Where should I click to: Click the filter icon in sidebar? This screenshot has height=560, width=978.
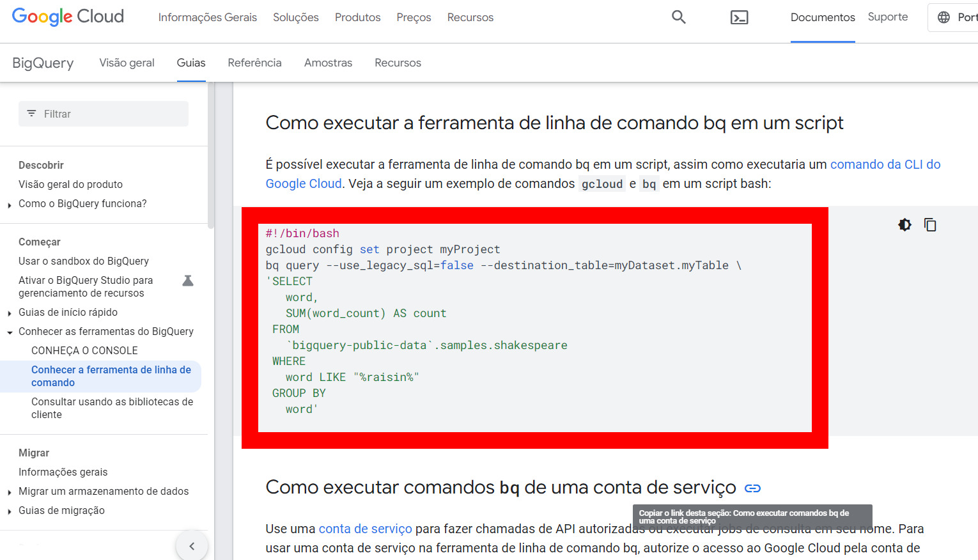point(31,114)
